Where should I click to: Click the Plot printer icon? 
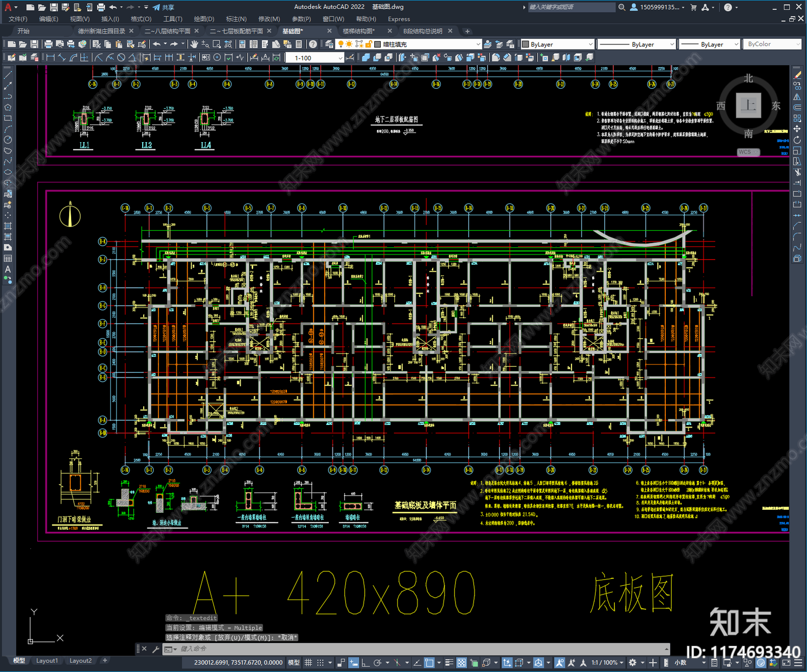click(48, 44)
